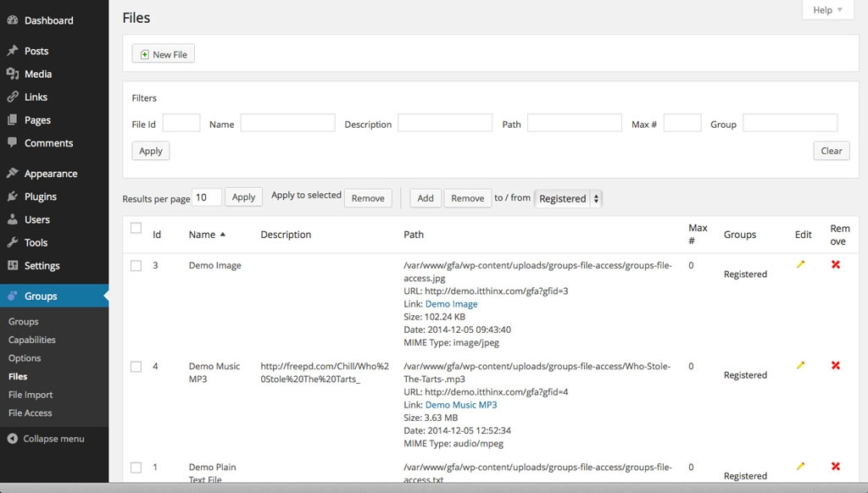Viewport: 868px width, 493px height.
Task: Click the Media icon in the sidebar
Action: 12,74
